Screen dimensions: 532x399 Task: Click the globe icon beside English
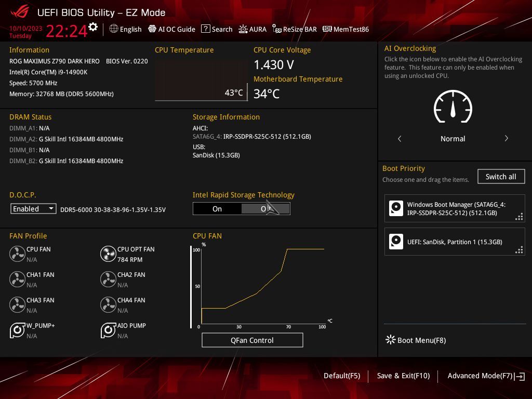coord(114,29)
